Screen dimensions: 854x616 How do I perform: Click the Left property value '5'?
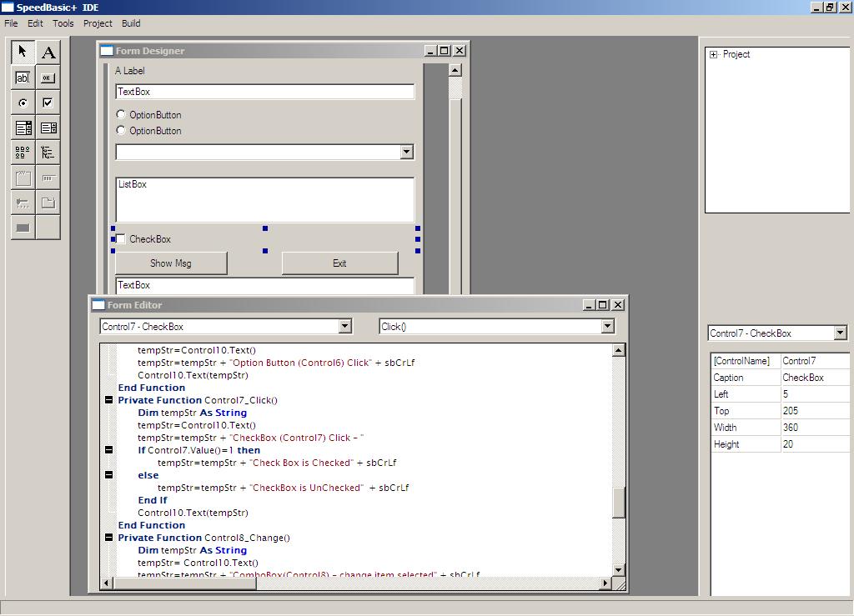(x=816, y=394)
